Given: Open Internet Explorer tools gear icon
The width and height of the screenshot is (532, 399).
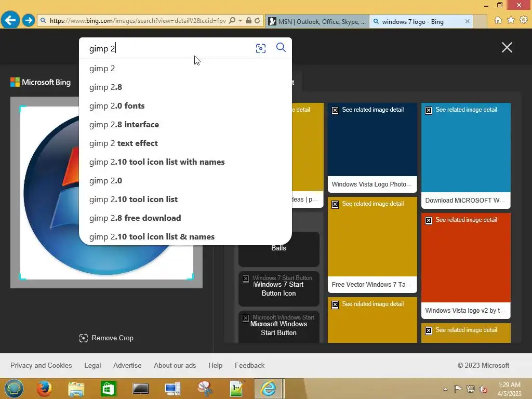Looking at the screenshot, I should (524, 20).
